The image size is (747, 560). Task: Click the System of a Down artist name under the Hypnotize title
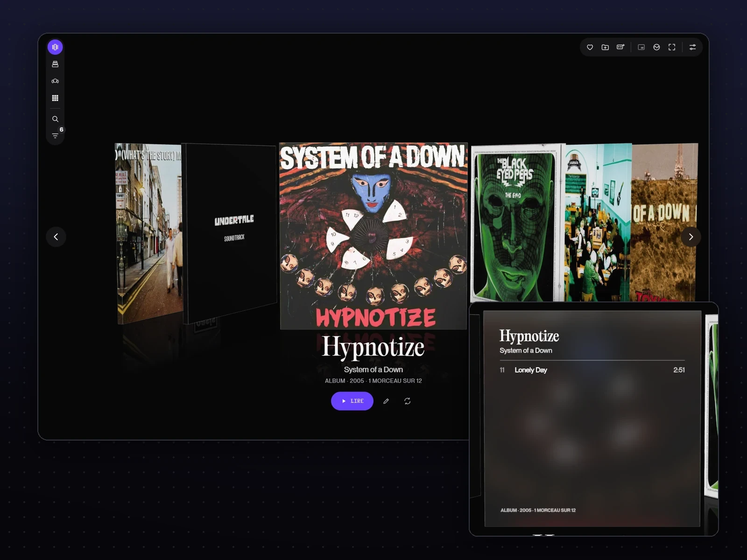tap(373, 370)
